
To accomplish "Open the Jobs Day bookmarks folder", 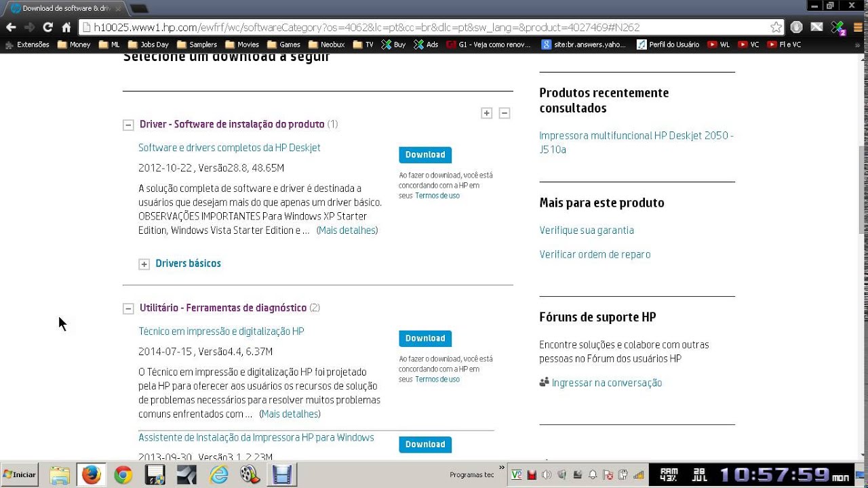I will point(148,45).
